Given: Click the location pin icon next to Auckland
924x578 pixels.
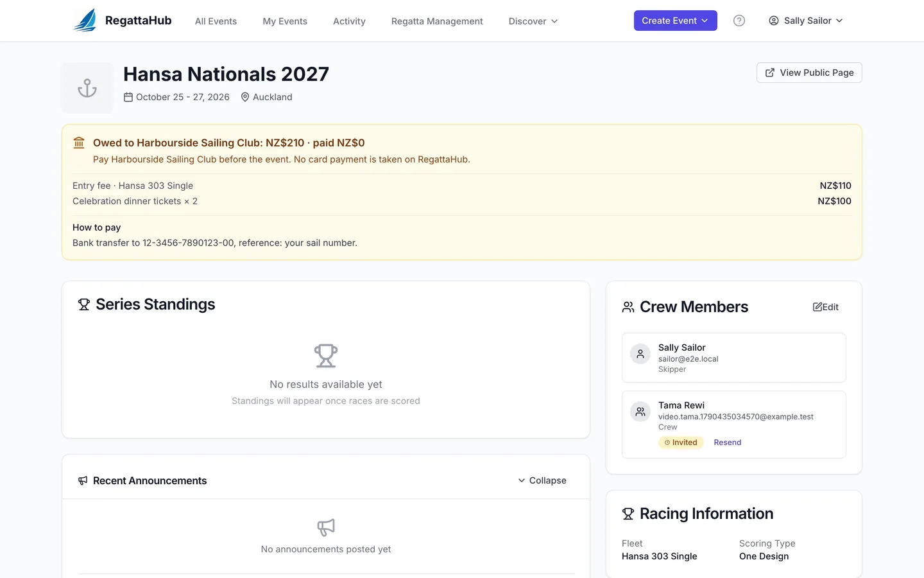Looking at the screenshot, I should coord(245,97).
